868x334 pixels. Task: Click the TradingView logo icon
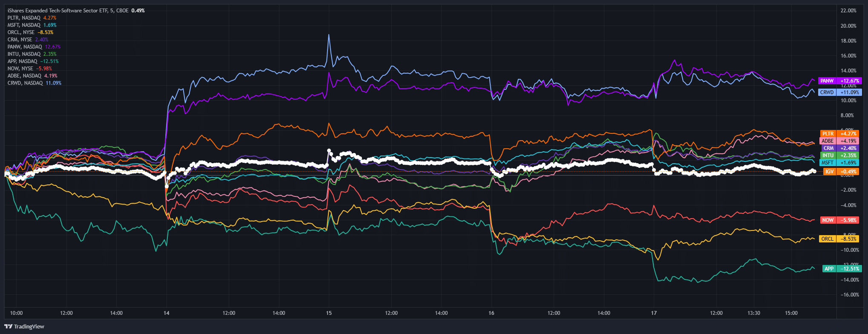pos(8,326)
